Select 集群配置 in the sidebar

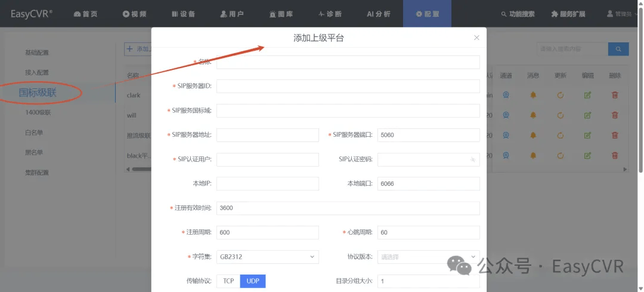pyautogui.click(x=37, y=173)
